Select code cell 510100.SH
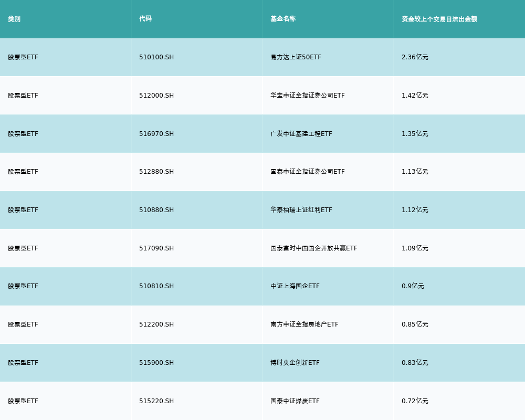 pyautogui.click(x=156, y=57)
